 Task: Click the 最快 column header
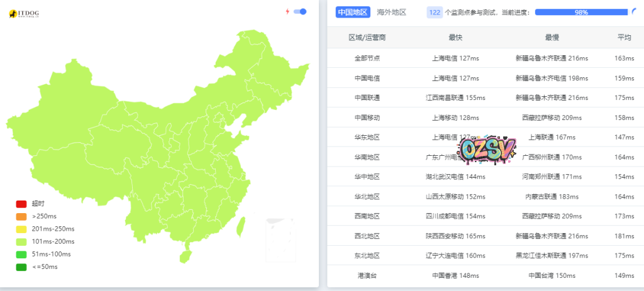tap(455, 38)
